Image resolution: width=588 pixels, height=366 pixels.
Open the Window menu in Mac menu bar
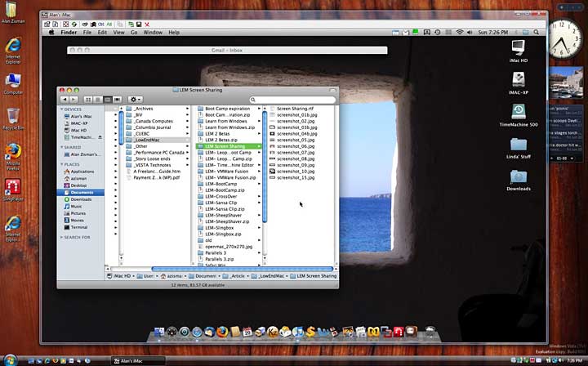(x=153, y=32)
